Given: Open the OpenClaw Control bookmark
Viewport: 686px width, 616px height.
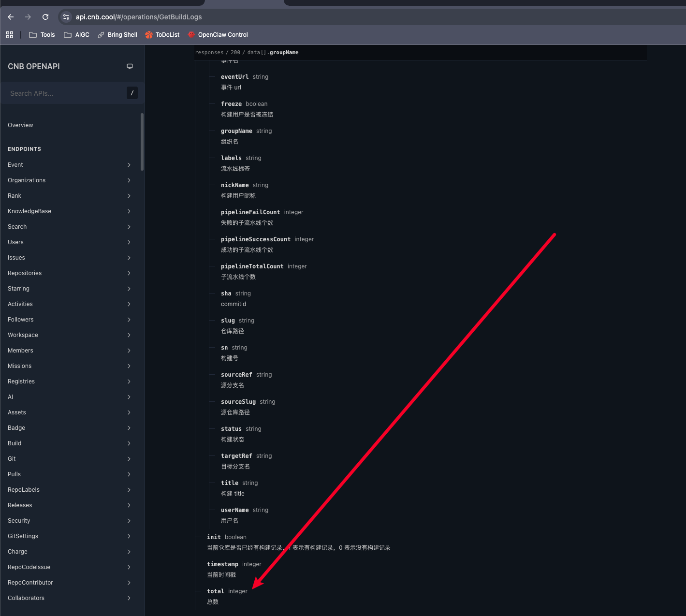Looking at the screenshot, I should [218, 35].
